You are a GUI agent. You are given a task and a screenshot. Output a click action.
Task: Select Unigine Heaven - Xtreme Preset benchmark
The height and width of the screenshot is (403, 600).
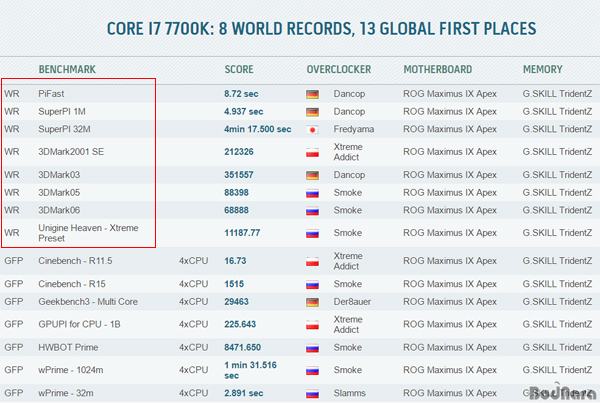[x=88, y=233]
